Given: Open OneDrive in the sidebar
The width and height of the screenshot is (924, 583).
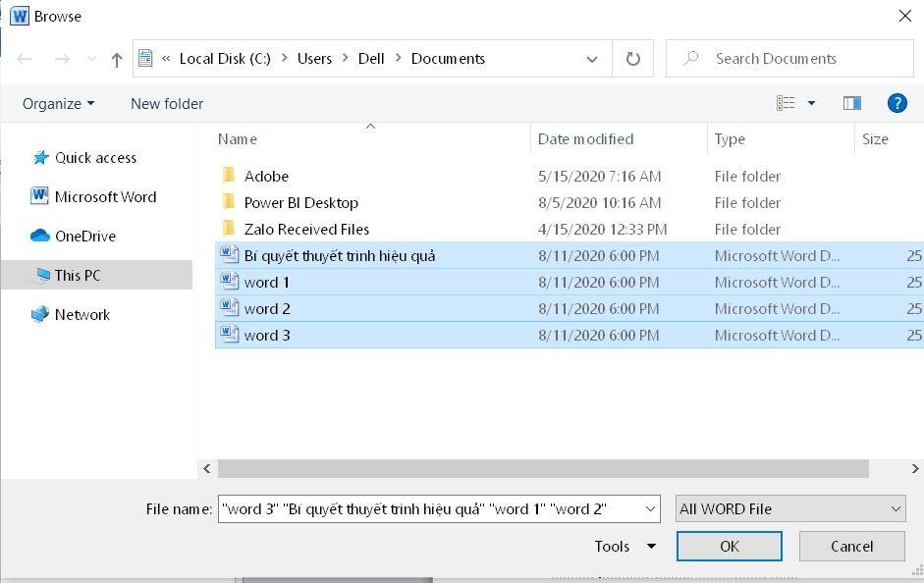Looking at the screenshot, I should [84, 237].
